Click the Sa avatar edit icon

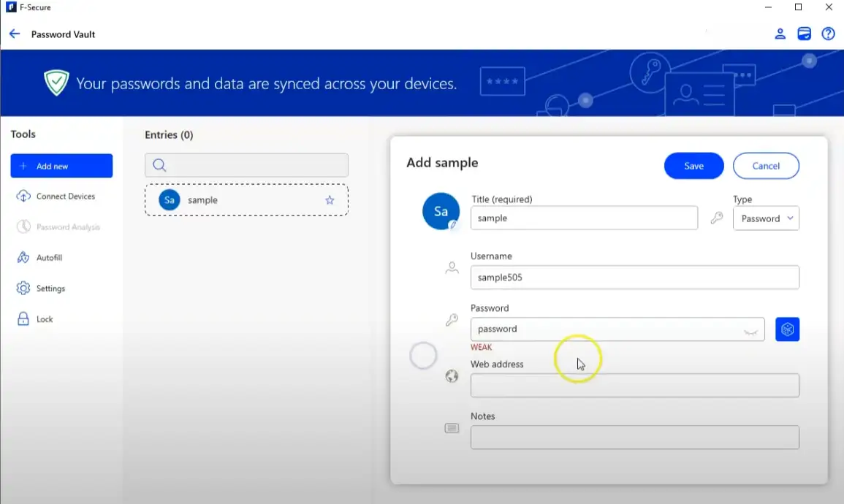(453, 225)
